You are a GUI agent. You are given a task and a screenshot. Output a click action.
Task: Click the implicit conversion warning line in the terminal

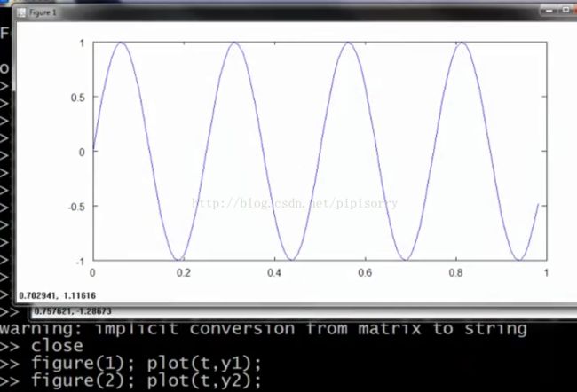[x=264, y=329]
